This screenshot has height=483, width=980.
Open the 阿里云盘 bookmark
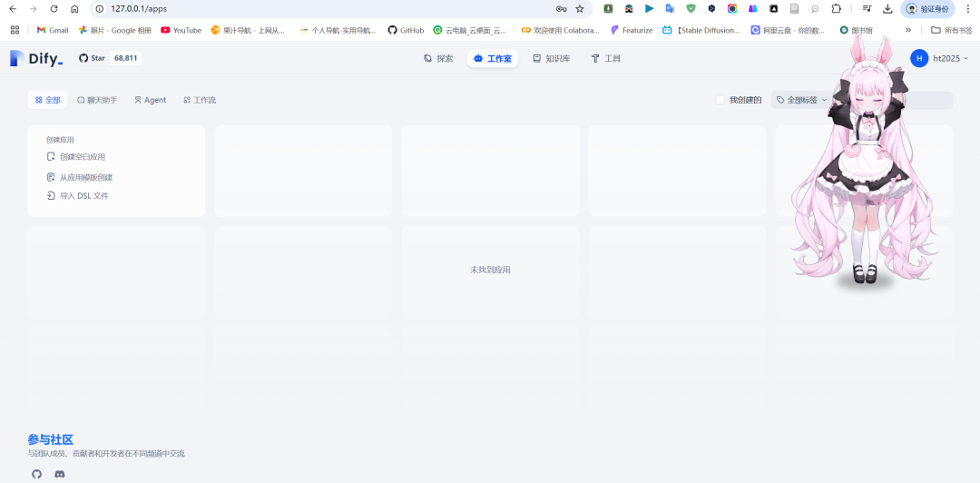click(789, 30)
